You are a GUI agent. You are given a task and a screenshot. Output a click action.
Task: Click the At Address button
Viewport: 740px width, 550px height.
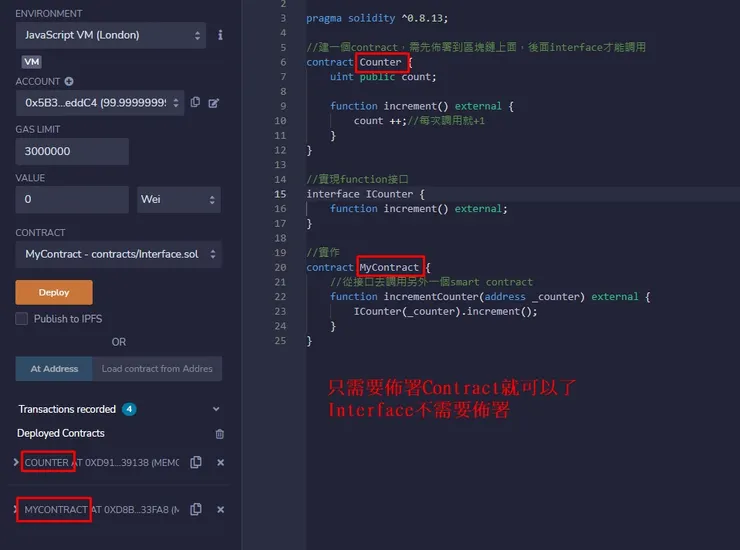[54, 369]
